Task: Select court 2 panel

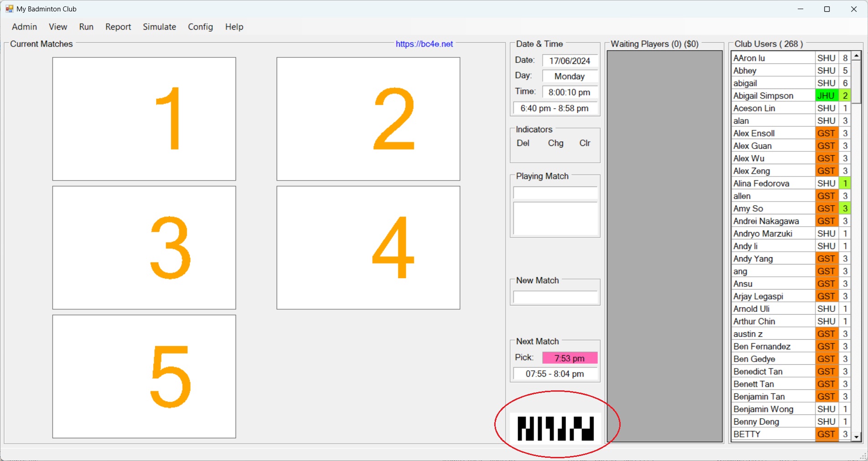Action: (368, 119)
